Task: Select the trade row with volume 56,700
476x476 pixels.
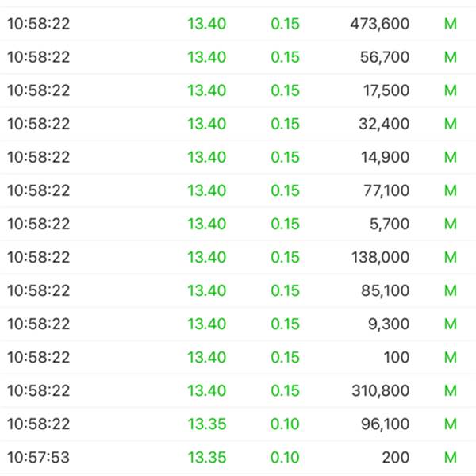Action: click(x=238, y=57)
